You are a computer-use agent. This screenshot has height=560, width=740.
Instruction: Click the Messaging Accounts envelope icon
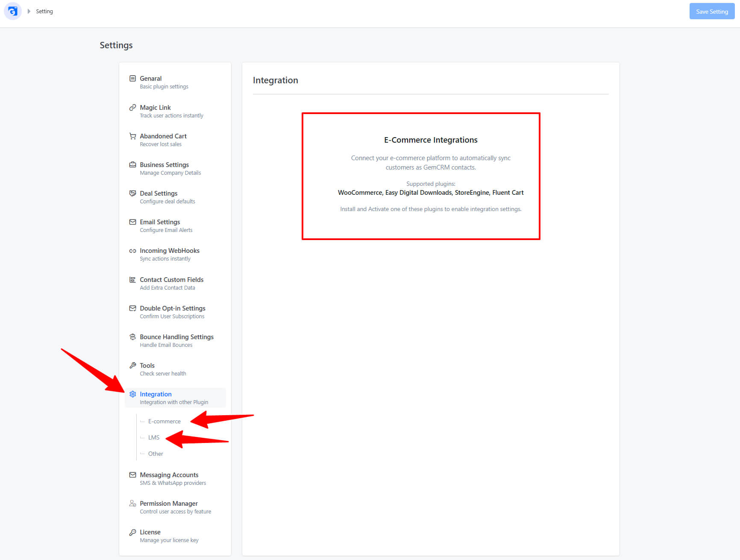click(132, 475)
